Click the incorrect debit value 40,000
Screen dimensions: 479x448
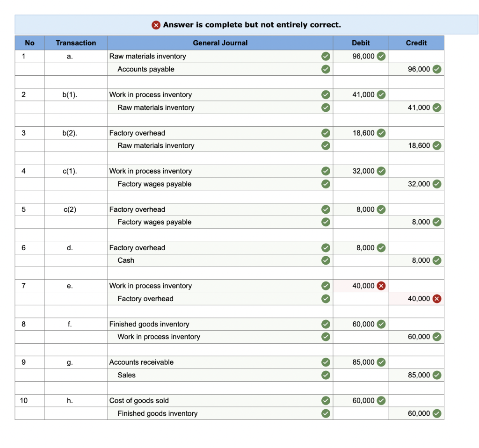363,286
